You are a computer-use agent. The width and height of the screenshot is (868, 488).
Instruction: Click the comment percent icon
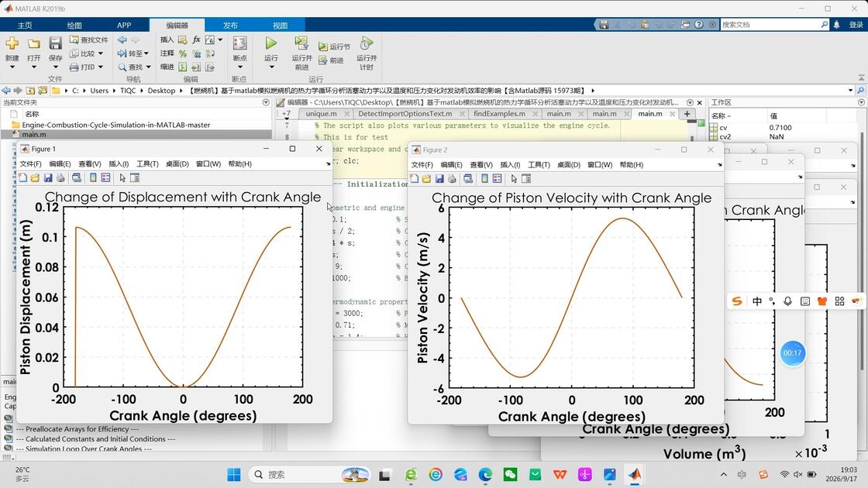click(x=183, y=53)
